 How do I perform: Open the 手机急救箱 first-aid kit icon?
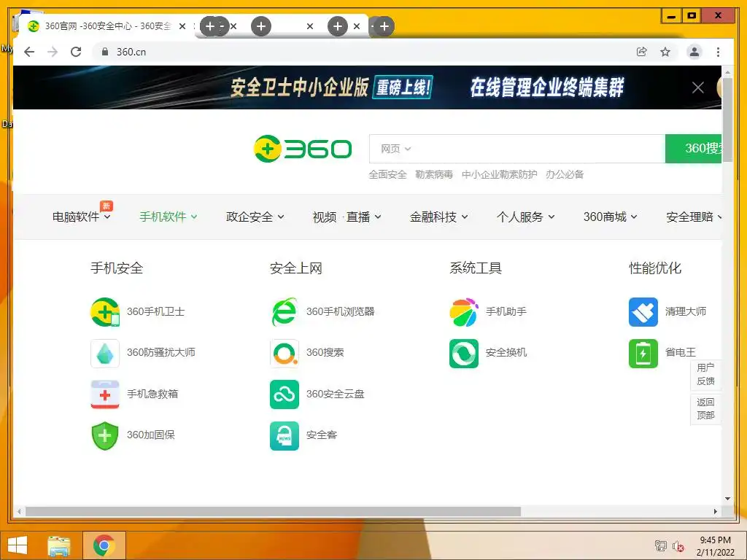(x=105, y=394)
